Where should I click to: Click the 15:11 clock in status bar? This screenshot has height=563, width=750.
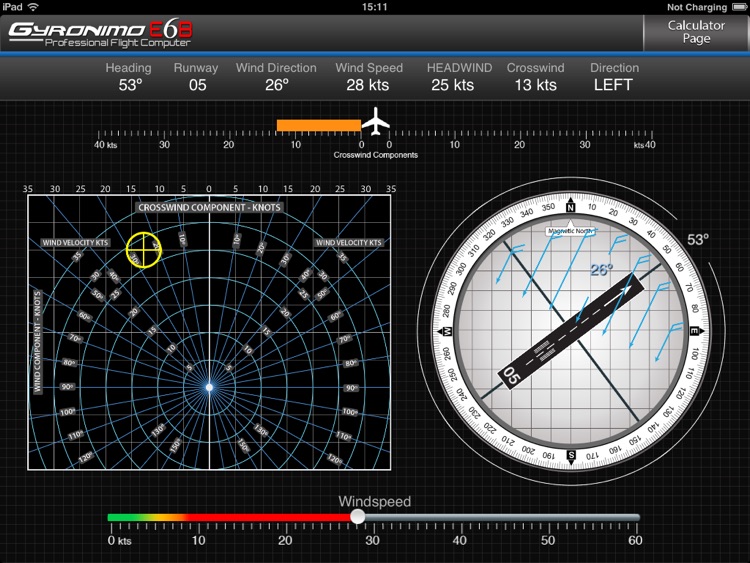(x=375, y=7)
